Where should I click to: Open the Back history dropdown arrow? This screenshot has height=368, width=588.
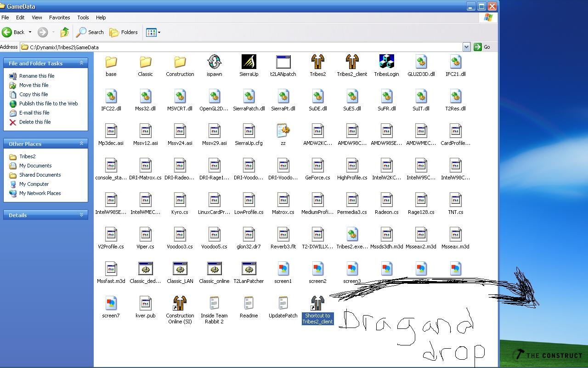coord(30,32)
